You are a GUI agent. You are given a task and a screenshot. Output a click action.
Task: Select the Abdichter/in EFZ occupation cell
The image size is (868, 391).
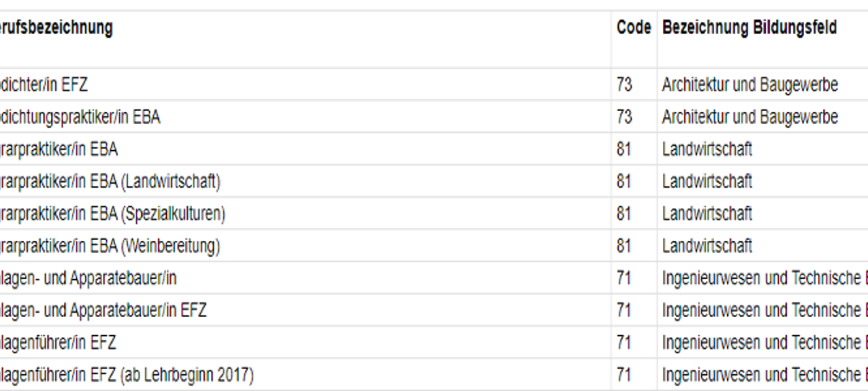[43, 84]
